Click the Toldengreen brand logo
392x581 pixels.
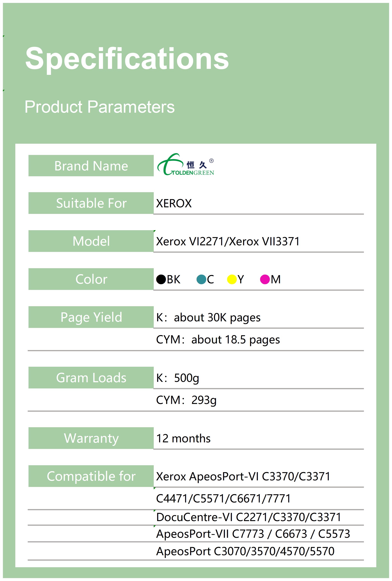coord(185,165)
